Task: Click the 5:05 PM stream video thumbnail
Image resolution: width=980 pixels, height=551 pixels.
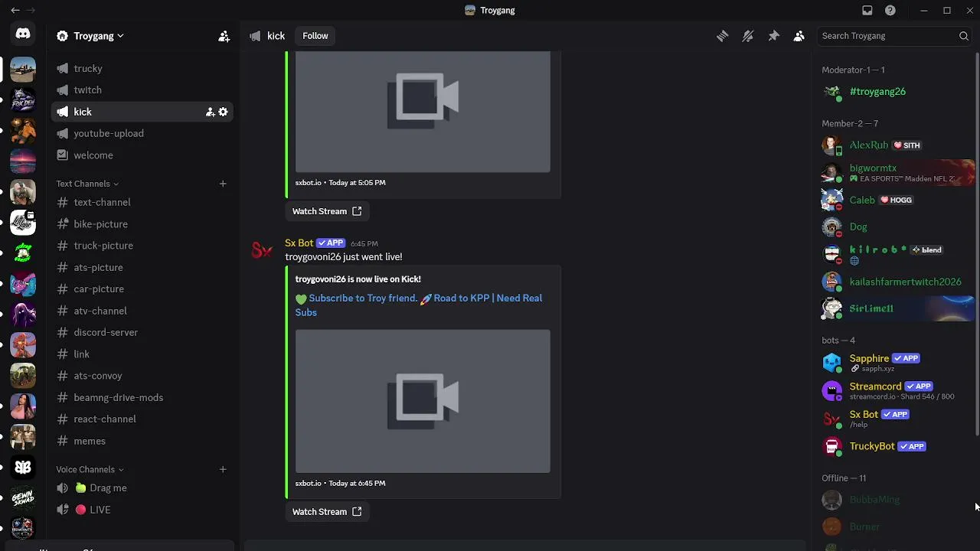Action: pyautogui.click(x=423, y=112)
